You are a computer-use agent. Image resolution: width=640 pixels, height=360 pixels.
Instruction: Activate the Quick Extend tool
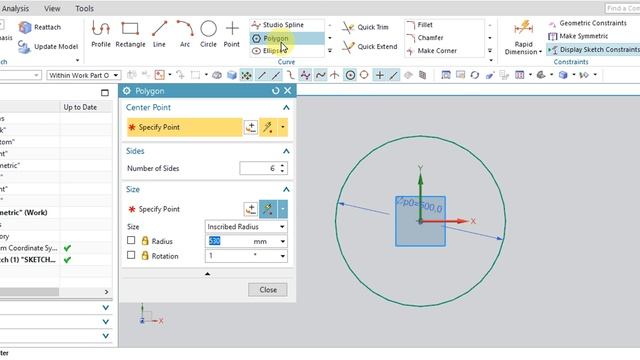(370, 47)
